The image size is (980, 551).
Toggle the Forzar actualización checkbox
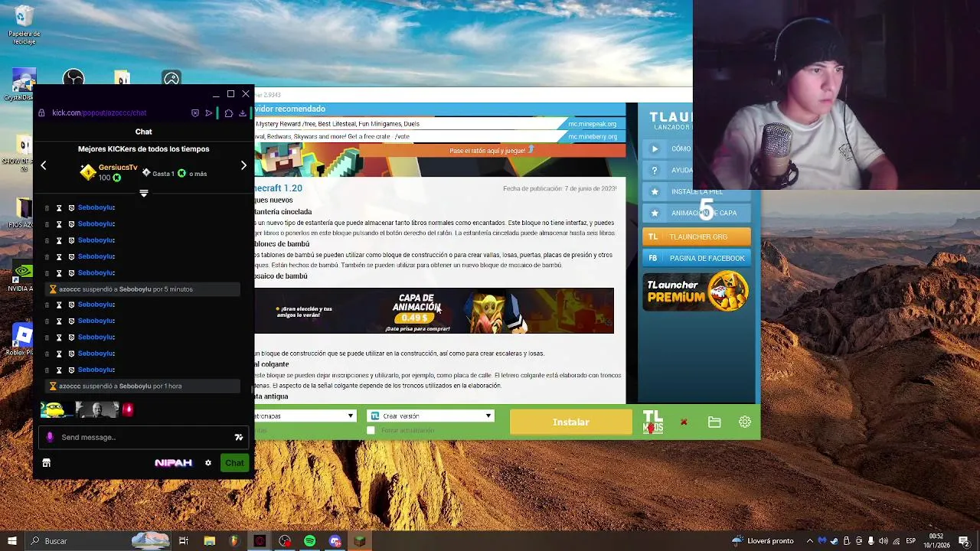click(371, 430)
